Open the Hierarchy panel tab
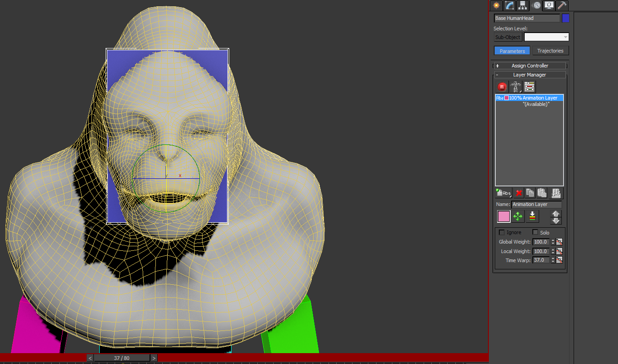Image resolution: width=618 pixels, height=364 pixels. (523, 5)
